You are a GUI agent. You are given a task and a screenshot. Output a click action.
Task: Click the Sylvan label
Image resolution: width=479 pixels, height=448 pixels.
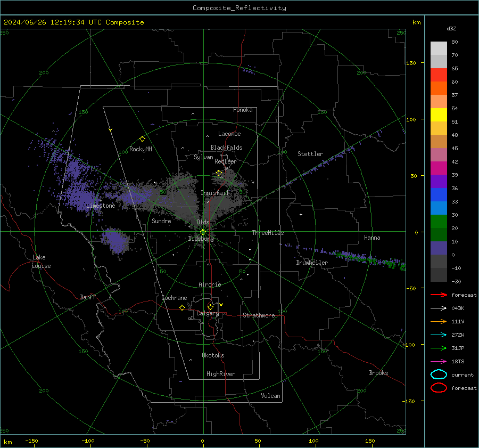point(203,157)
